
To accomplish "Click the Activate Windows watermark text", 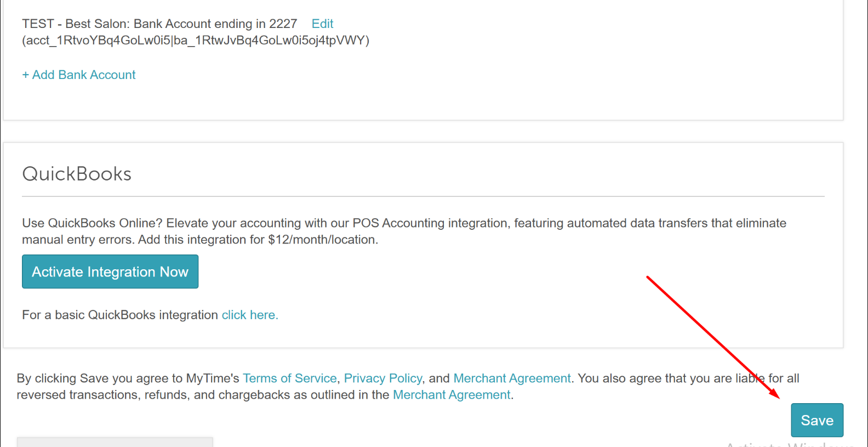I will click(x=789, y=444).
